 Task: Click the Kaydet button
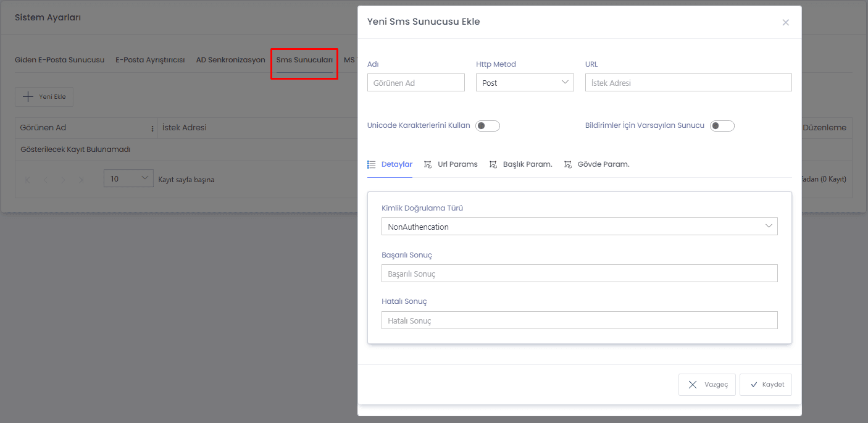(x=766, y=385)
